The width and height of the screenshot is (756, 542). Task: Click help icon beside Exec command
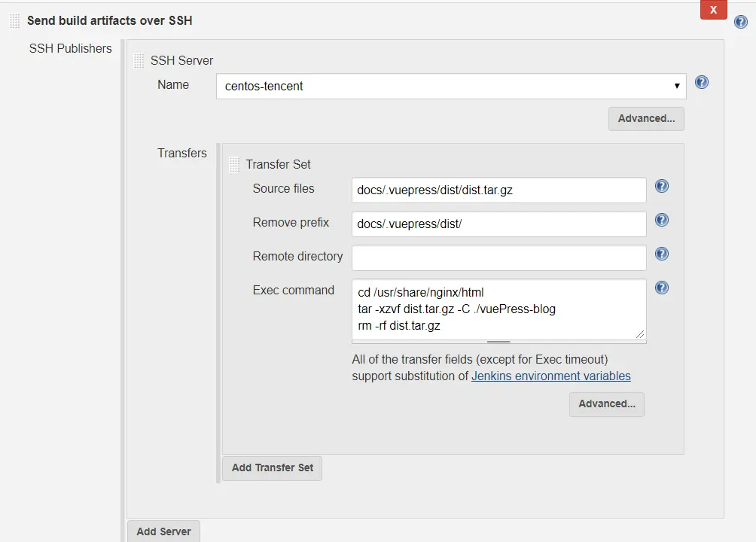click(x=662, y=288)
